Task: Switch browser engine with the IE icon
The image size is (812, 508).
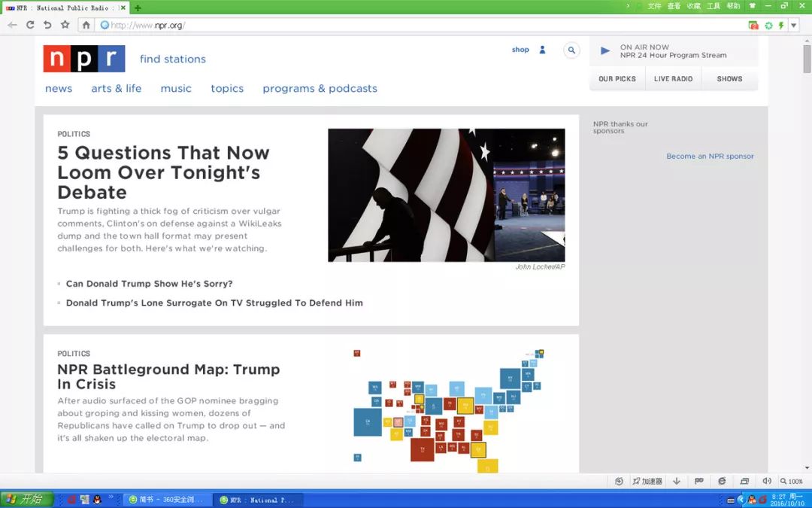Action: coord(721,481)
